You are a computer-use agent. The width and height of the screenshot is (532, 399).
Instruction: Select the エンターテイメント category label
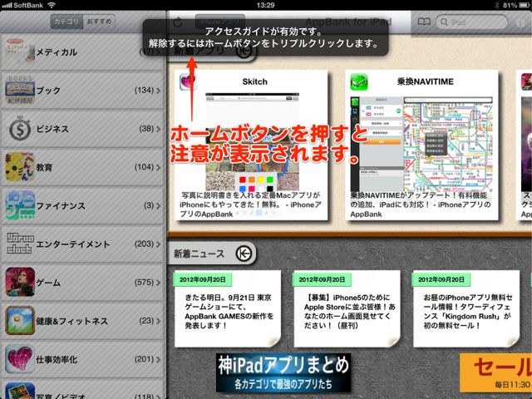[73, 244]
